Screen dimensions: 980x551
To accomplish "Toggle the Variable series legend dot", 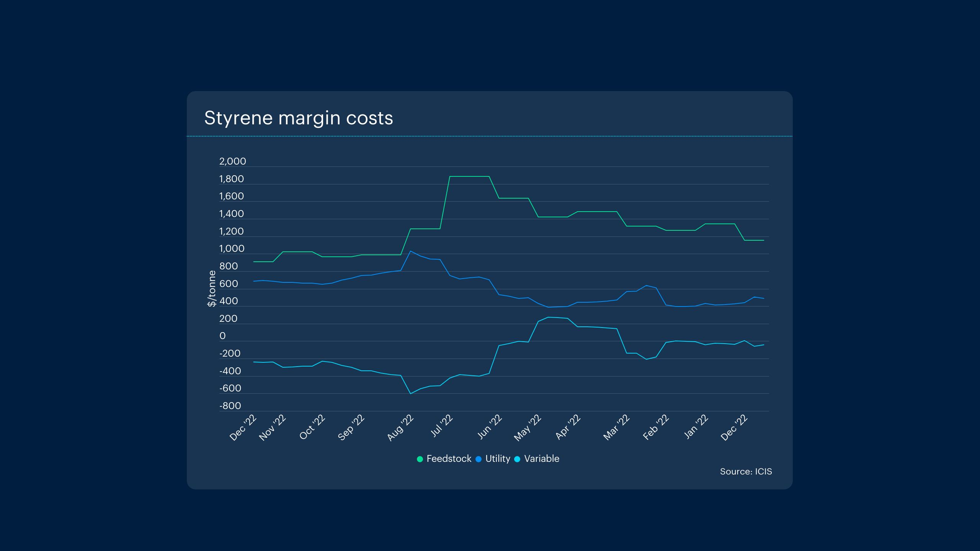I will [x=517, y=459].
